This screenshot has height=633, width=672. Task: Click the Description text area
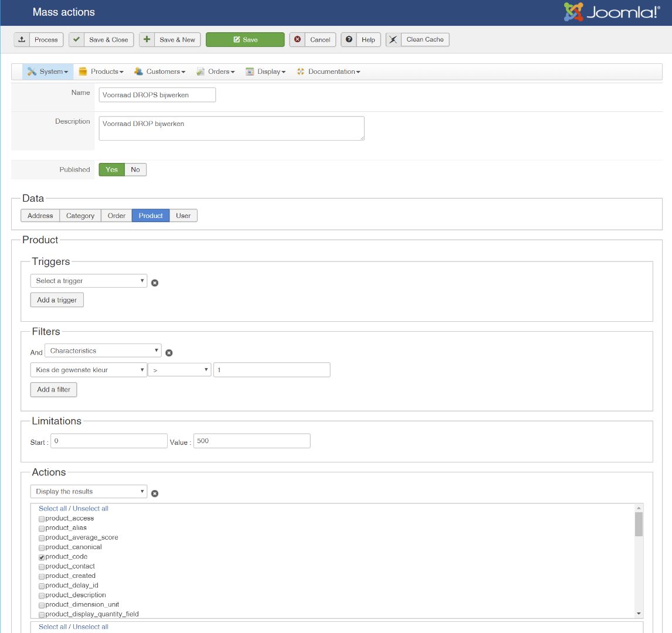click(232, 128)
